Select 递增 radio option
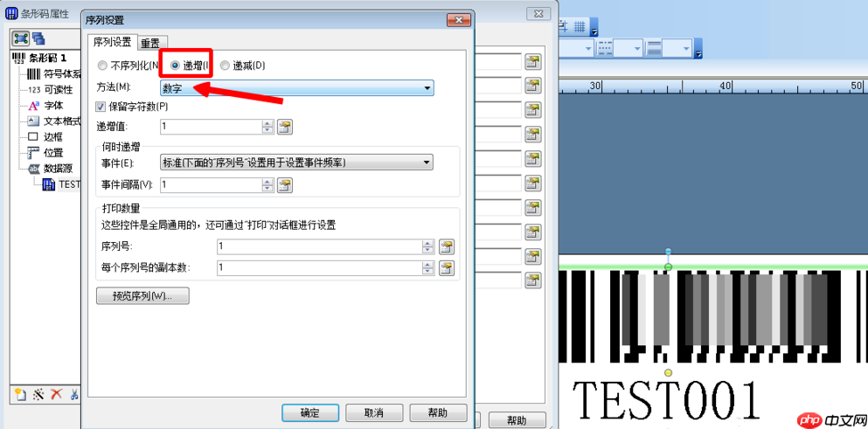Screen dimensions: 868x429 tap(175, 66)
